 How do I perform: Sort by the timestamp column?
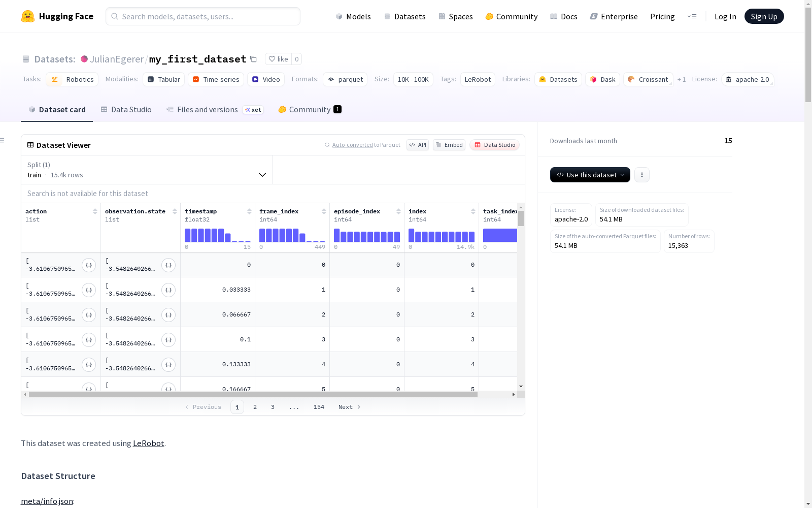pyautogui.click(x=249, y=211)
